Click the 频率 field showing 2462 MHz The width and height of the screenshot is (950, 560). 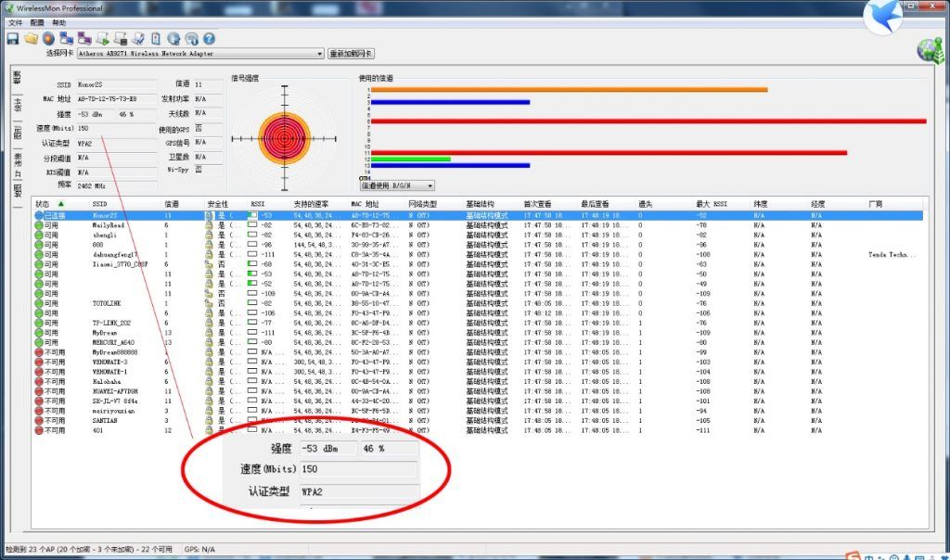[116, 185]
